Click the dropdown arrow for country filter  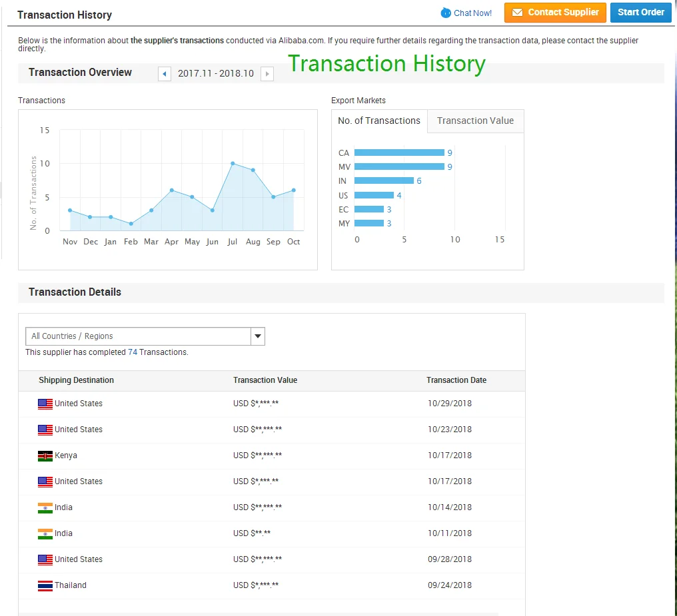click(258, 336)
